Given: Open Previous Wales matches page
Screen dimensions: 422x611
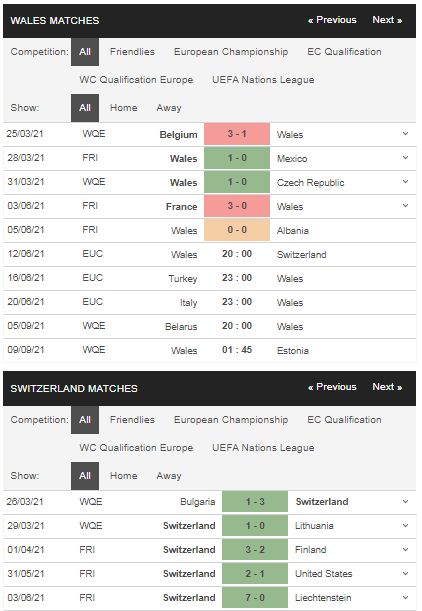Looking at the screenshot, I should 332,20.
